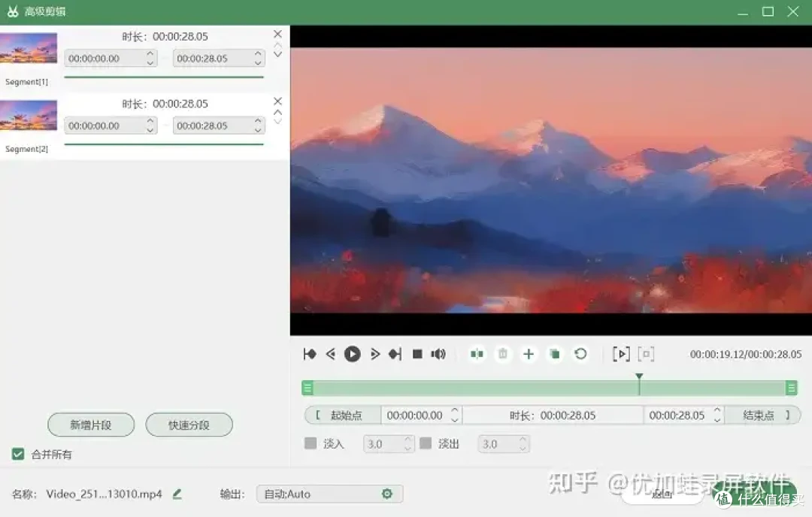Remove Segment[2] with its X icon
The height and width of the screenshot is (517, 812).
pos(277,101)
